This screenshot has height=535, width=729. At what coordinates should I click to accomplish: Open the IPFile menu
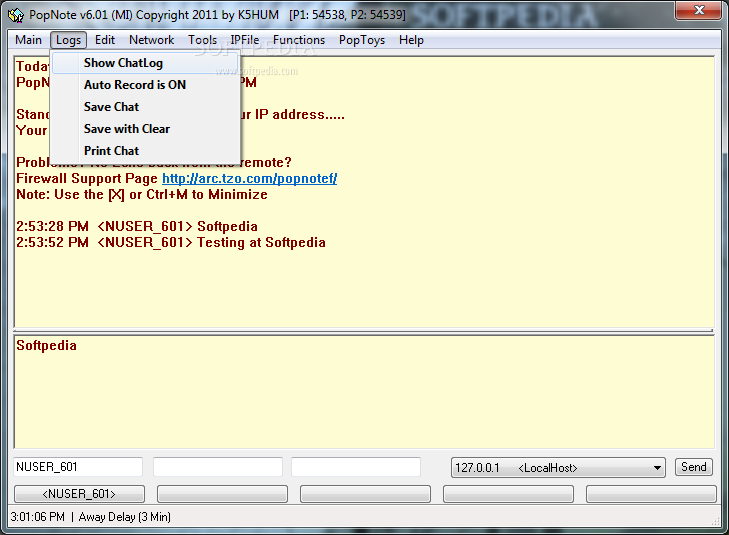pyautogui.click(x=245, y=40)
